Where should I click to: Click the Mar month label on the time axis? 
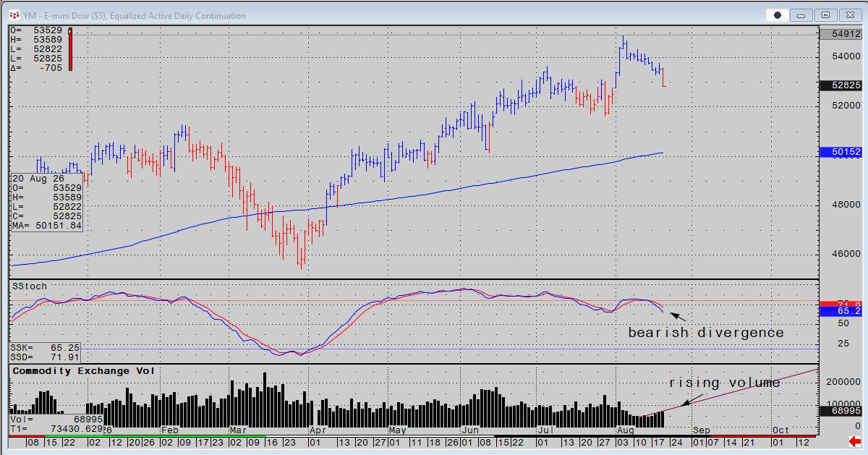coord(238,430)
